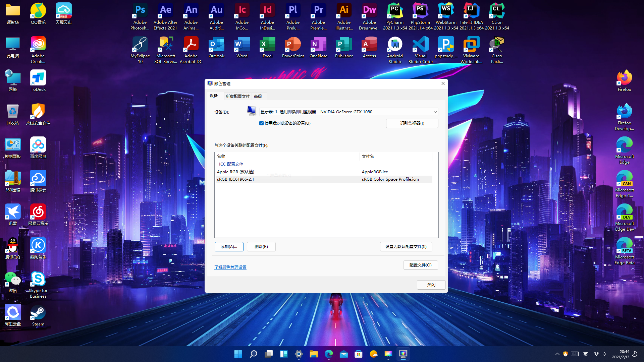Show hidden system tray icons chevron
Image resolution: width=644 pixels, height=362 pixels.
click(557, 354)
